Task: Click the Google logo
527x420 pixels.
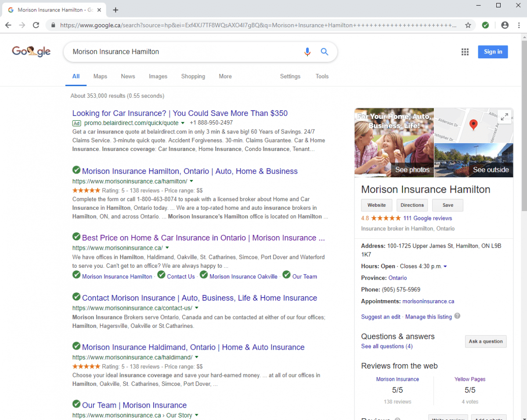Action: coord(31,52)
